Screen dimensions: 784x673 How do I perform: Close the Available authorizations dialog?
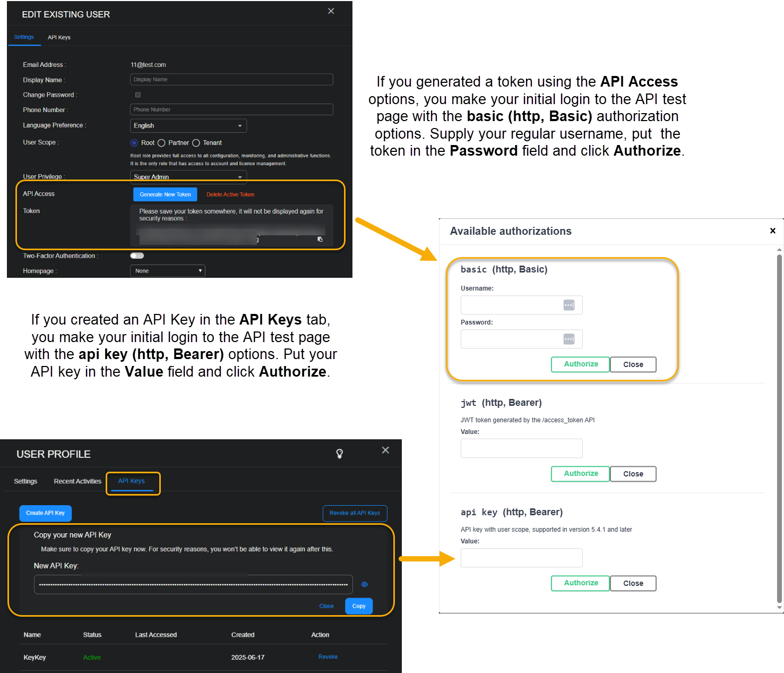pyautogui.click(x=772, y=231)
